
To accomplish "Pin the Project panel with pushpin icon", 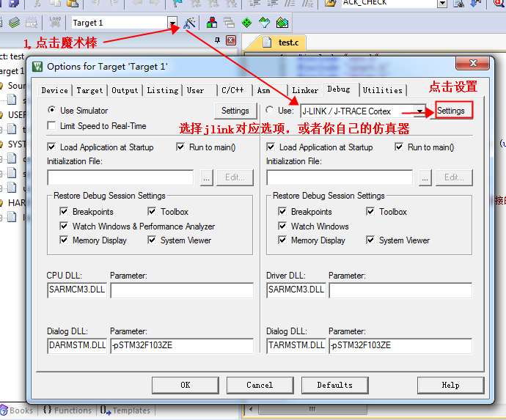I will coord(218,40).
